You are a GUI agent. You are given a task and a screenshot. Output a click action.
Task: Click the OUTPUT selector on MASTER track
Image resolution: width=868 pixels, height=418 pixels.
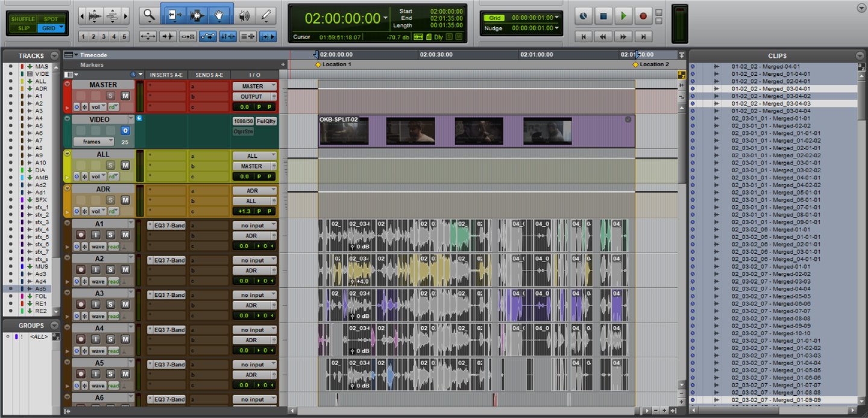[254, 96]
